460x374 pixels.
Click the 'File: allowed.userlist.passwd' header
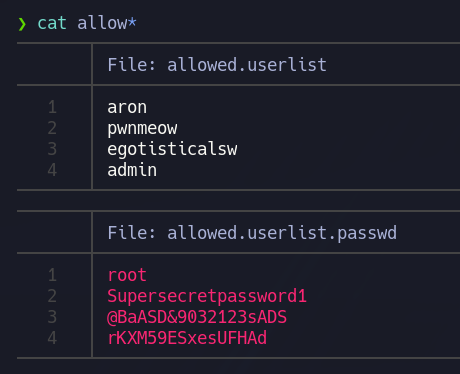252,233
